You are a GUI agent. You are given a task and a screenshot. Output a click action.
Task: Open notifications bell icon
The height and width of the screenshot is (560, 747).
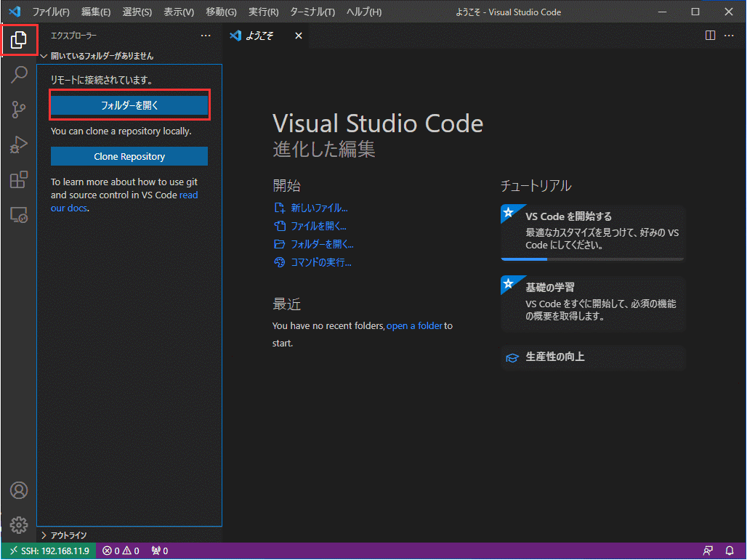[730, 551]
